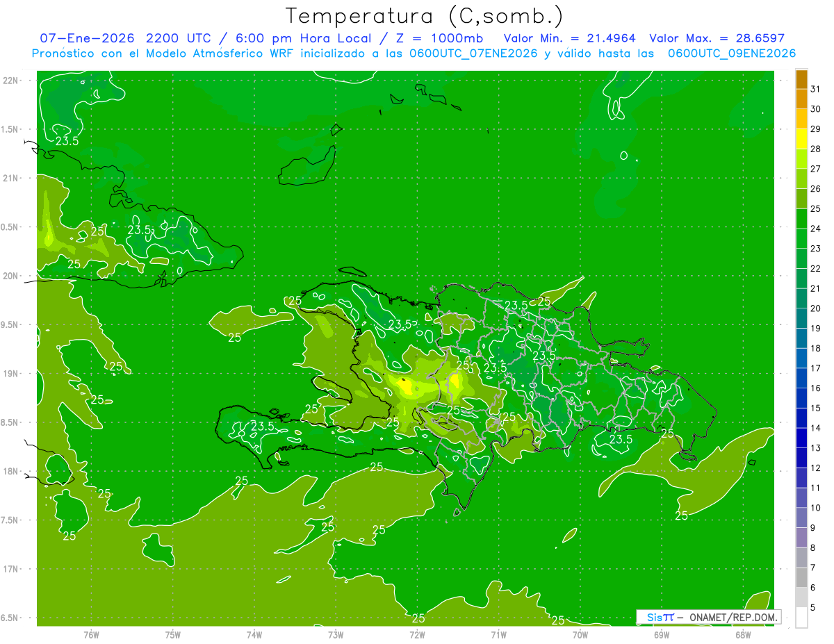Click 'Valor Min. = 21.4964' text

(x=569, y=38)
